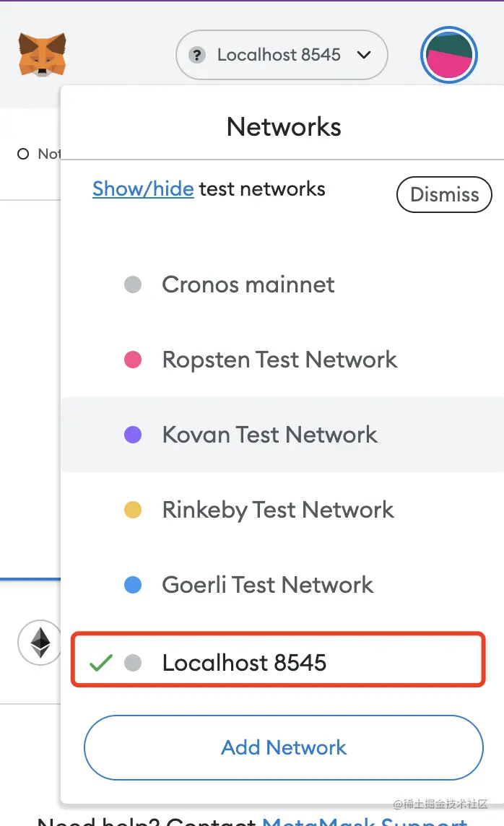Click the Rinkeby yellow network dot
This screenshot has width=504, height=826.
click(x=133, y=510)
